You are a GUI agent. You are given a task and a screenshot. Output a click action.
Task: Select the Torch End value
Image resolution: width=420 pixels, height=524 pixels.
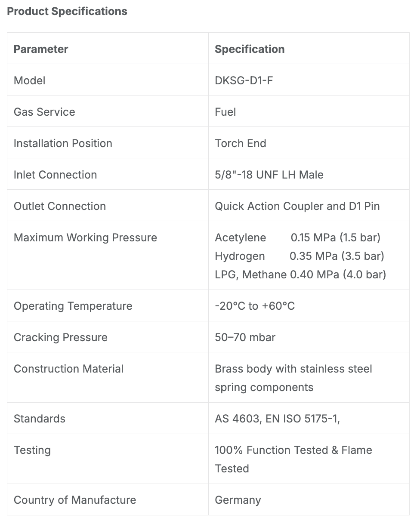[x=241, y=143]
